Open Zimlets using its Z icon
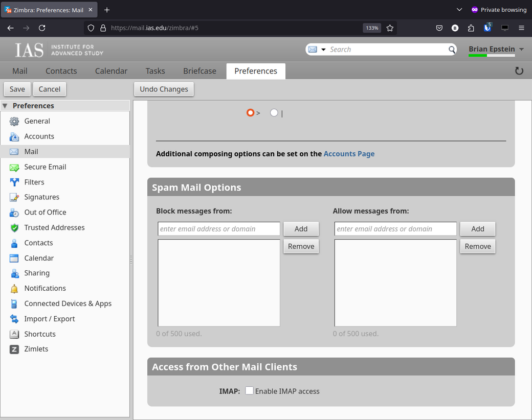 [x=14, y=349]
